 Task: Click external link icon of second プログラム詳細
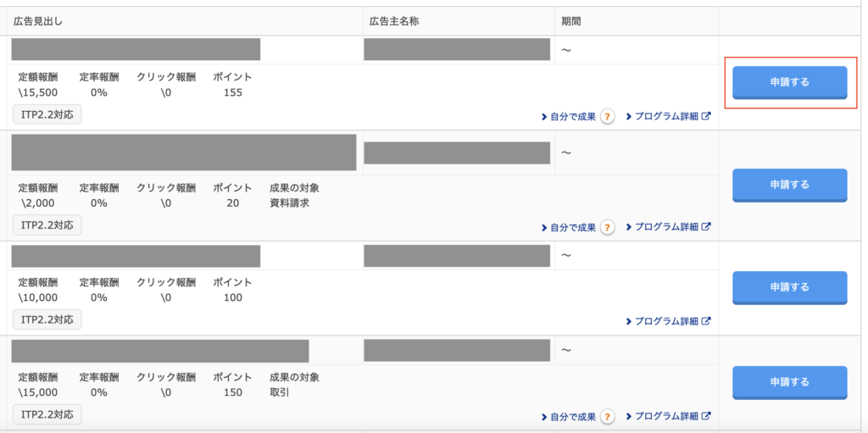(706, 226)
